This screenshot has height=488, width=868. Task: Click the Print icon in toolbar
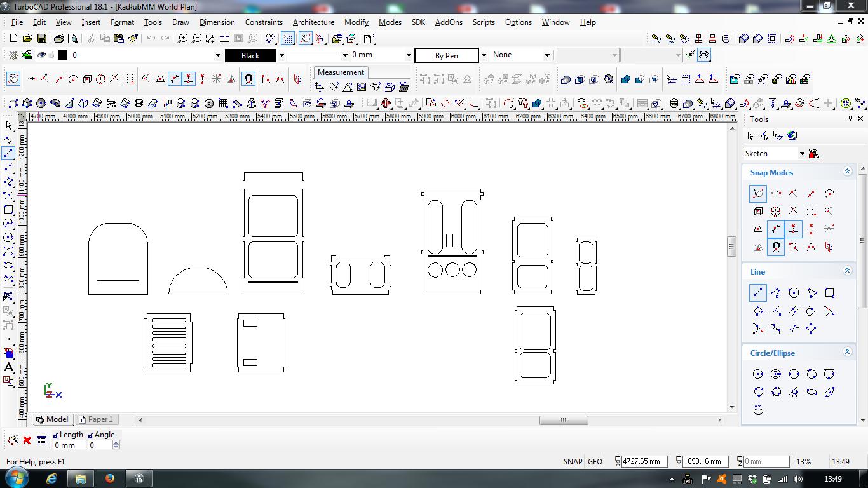(x=59, y=38)
